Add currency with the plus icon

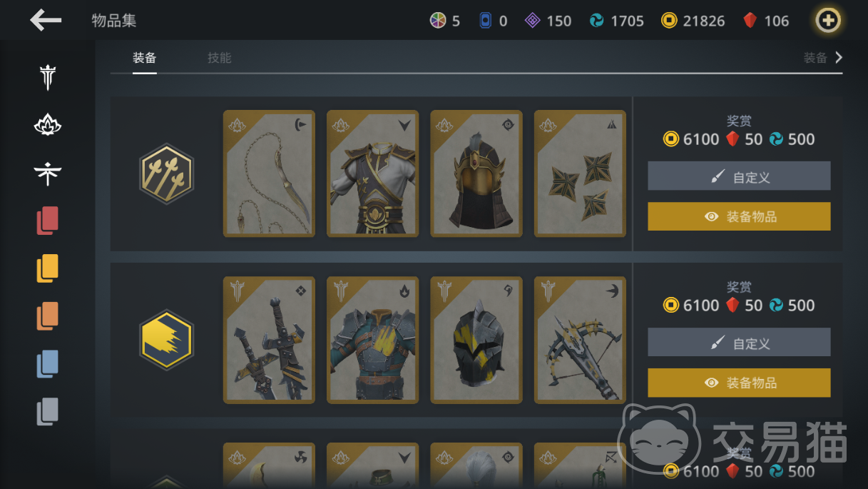coord(828,21)
